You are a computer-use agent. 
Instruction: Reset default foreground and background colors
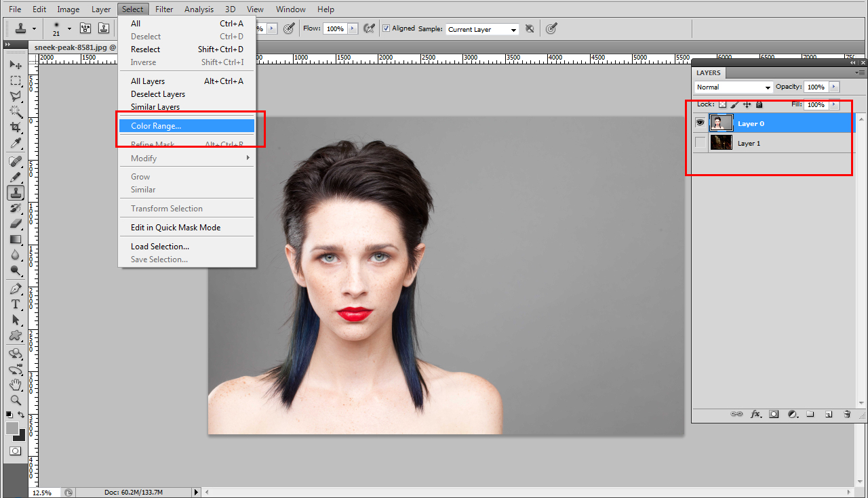[x=9, y=415]
